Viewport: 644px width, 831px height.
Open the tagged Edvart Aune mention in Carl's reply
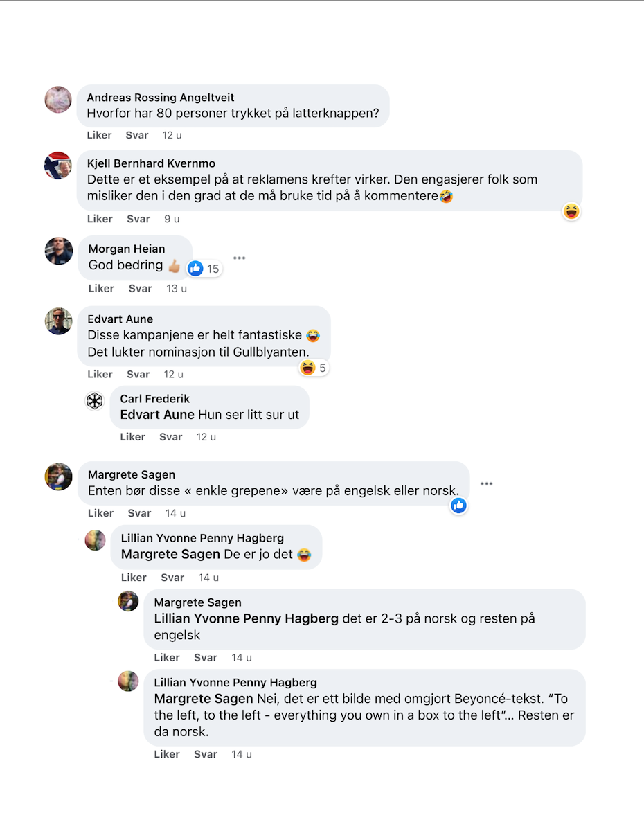click(158, 415)
